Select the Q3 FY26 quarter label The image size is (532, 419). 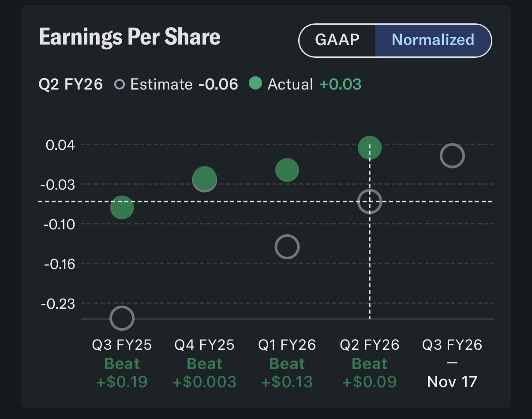452,345
